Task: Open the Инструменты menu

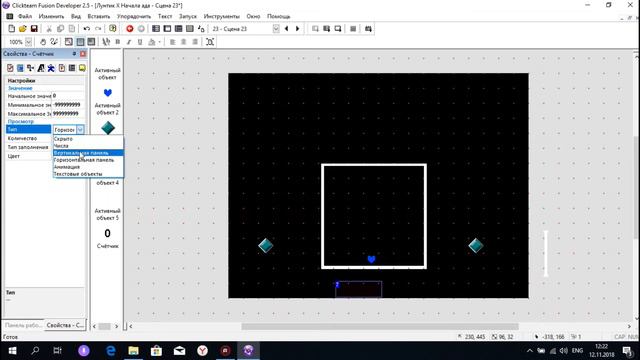Action: pos(222,16)
